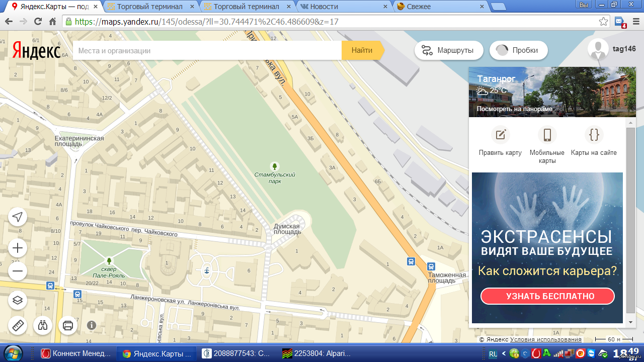Click the print map icon
This screenshot has width=644, height=362.
(68, 325)
